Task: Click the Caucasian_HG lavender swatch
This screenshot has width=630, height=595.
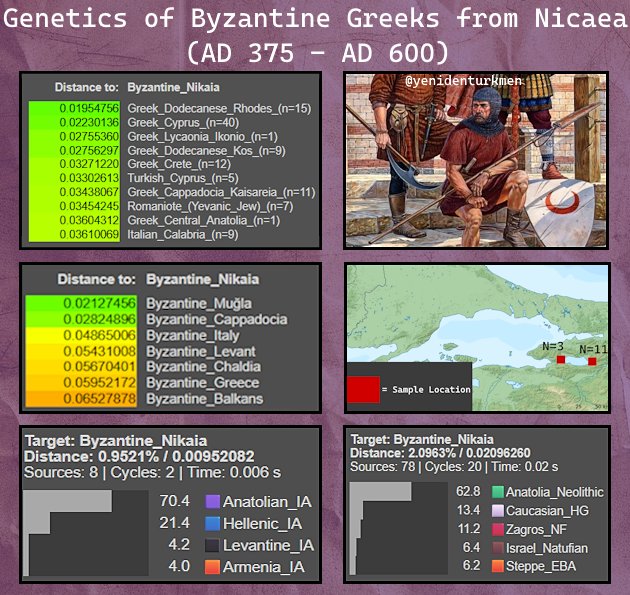Action: pos(498,511)
